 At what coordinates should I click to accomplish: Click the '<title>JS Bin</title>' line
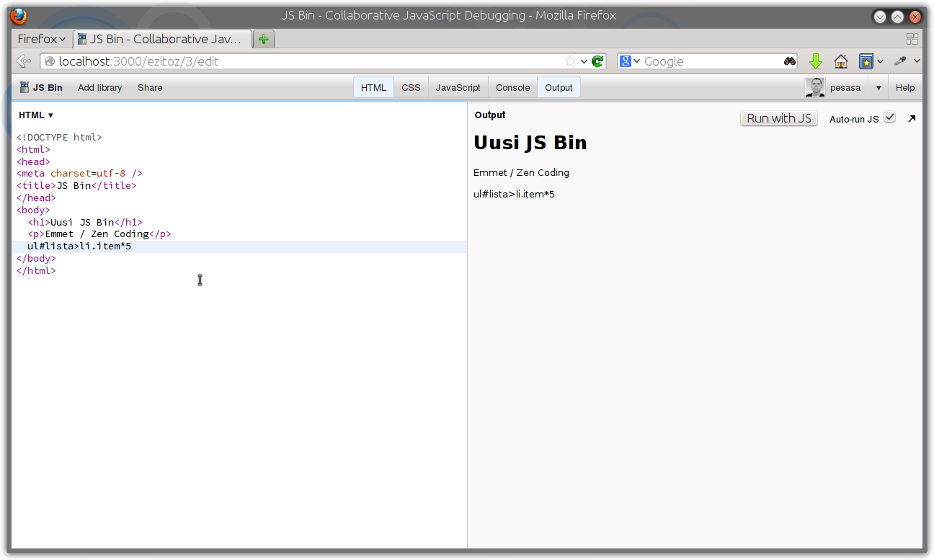pos(76,185)
